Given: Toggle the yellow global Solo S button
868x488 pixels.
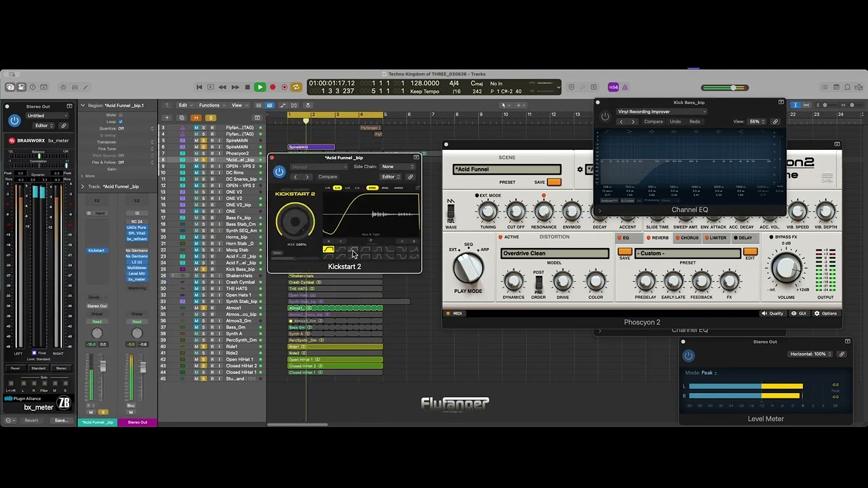Looking at the screenshot, I should click(211, 117).
